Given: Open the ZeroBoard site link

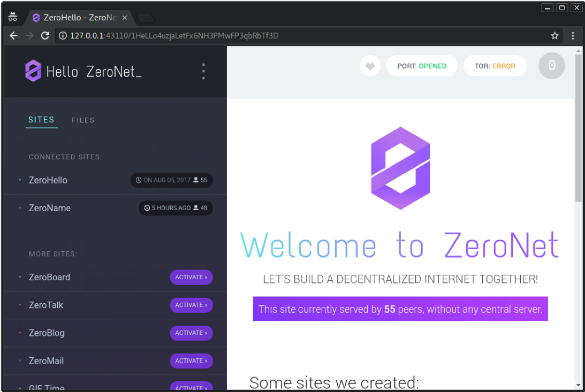Looking at the screenshot, I should [x=49, y=277].
